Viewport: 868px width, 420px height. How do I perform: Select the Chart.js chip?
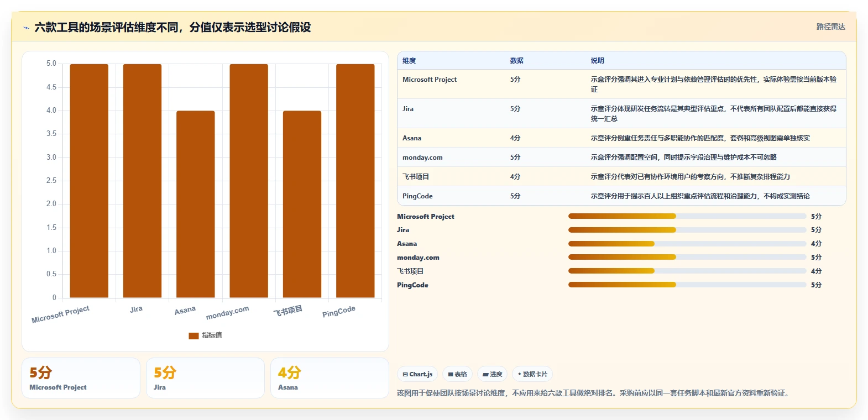tap(417, 374)
